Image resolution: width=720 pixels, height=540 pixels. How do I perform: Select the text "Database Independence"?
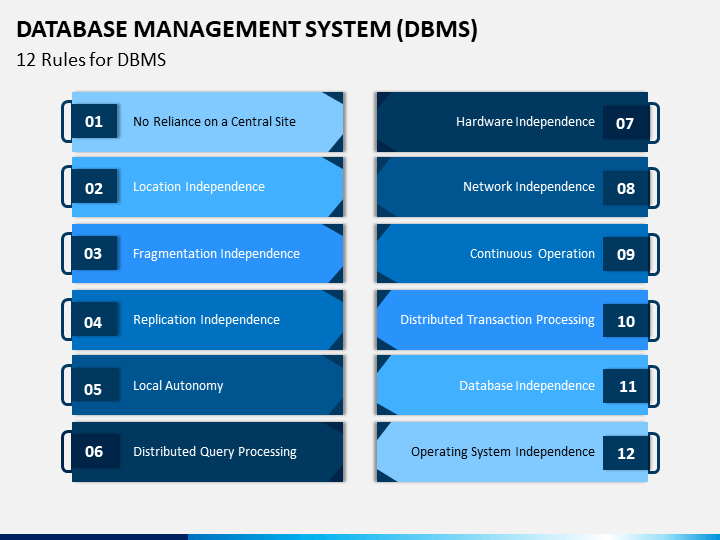(x=527, y=386)
